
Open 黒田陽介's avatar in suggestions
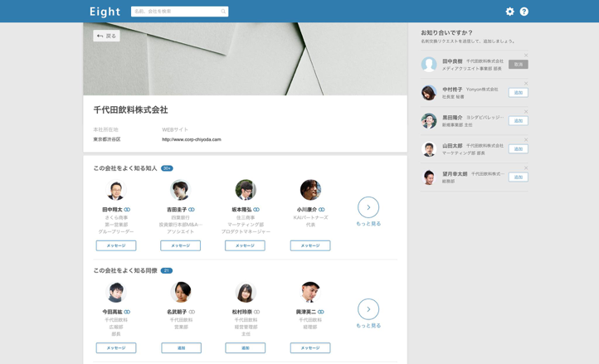(x=429, y=121)
